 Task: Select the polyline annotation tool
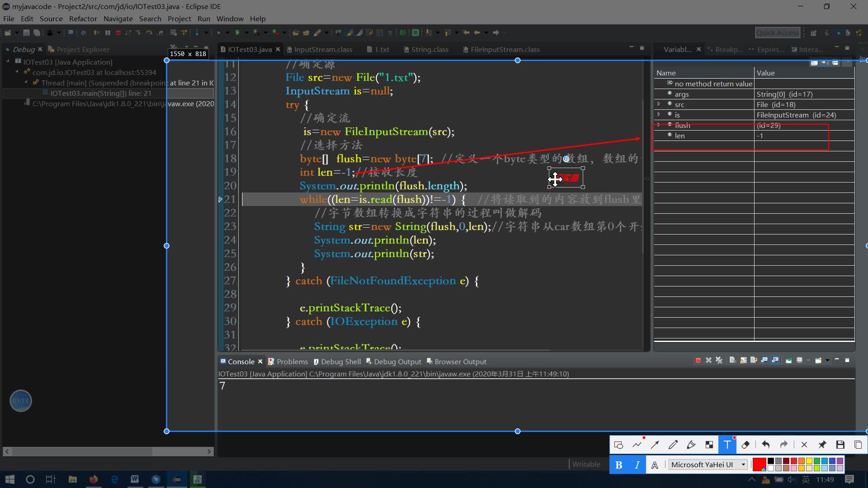point(637,445)
